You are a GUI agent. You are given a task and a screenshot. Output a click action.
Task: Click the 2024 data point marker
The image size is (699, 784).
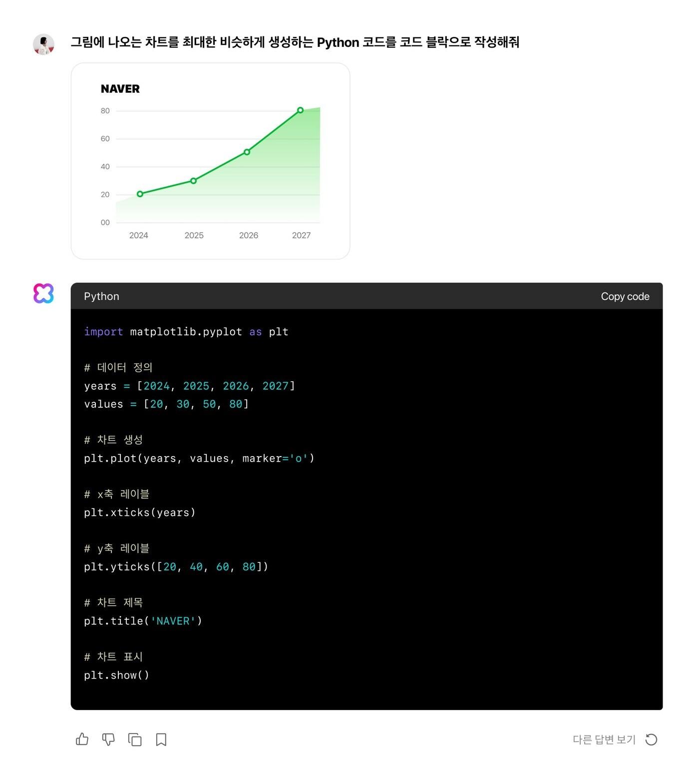[x=140, y=194]
